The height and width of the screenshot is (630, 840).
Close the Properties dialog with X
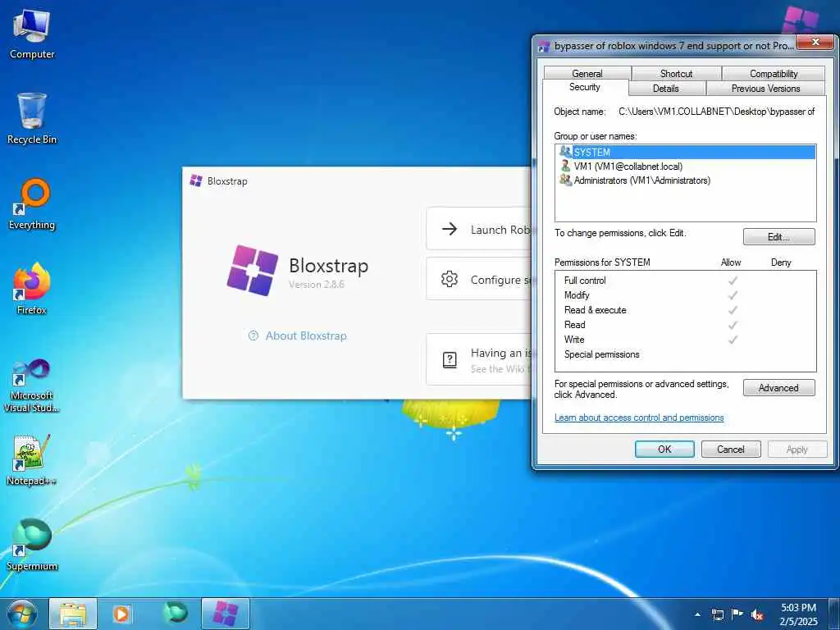[x=815, y=42]
